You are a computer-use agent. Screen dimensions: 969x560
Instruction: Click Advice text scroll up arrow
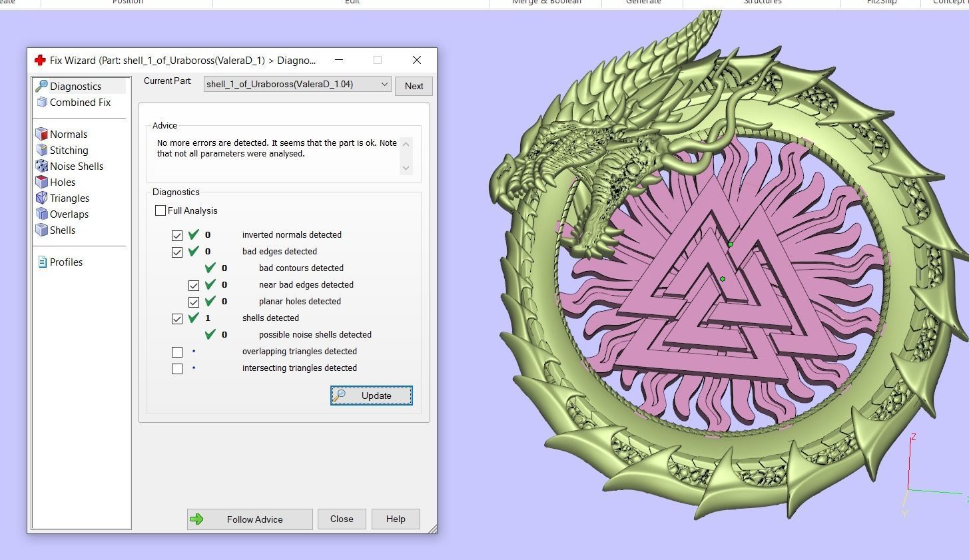point(406,143)
